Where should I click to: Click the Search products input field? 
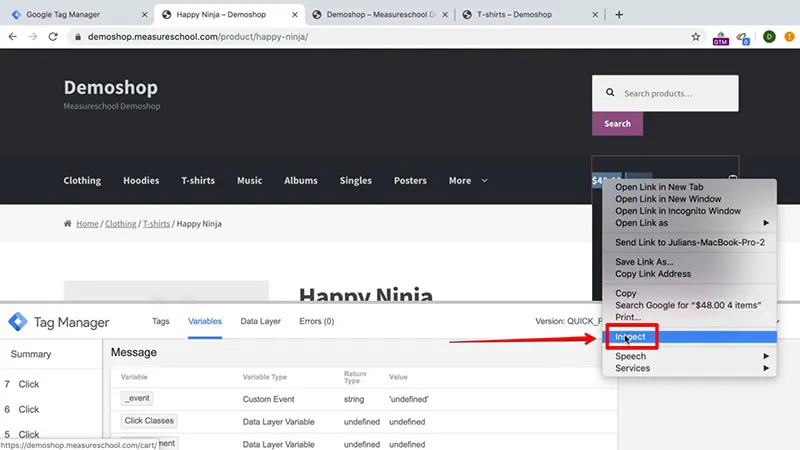tap(665, 93)
